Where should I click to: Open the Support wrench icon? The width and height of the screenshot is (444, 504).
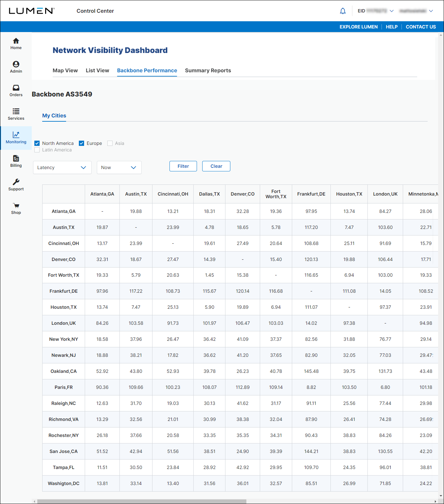pyautogui.click(x=16, y=185)
